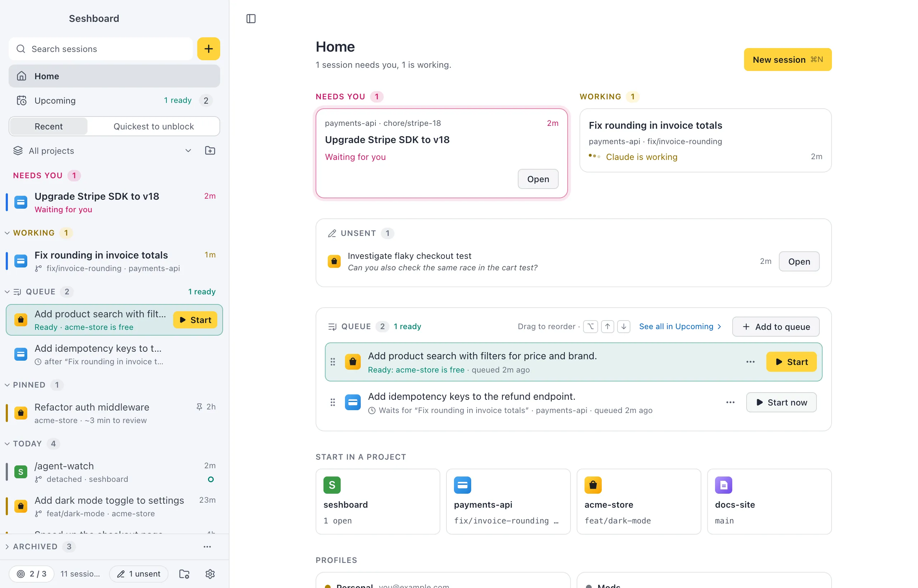Click the 1 unsent pill in footer
918x588 pixels.
[139, 574]
